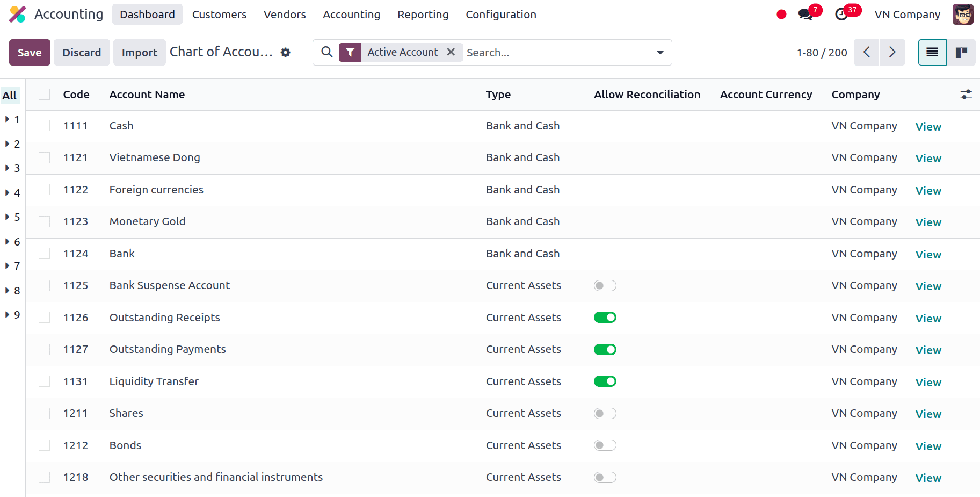Screen dimensions: 980x497
Task: Remove the Active Account filter
Action: 451,52
